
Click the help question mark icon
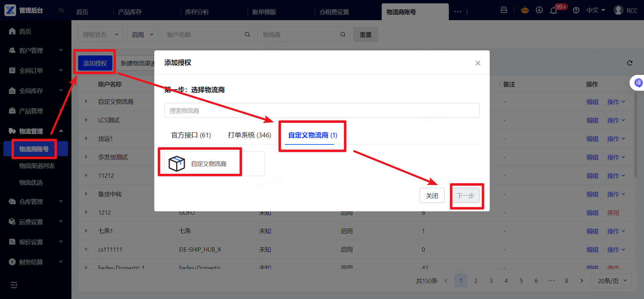click(576, 10)
